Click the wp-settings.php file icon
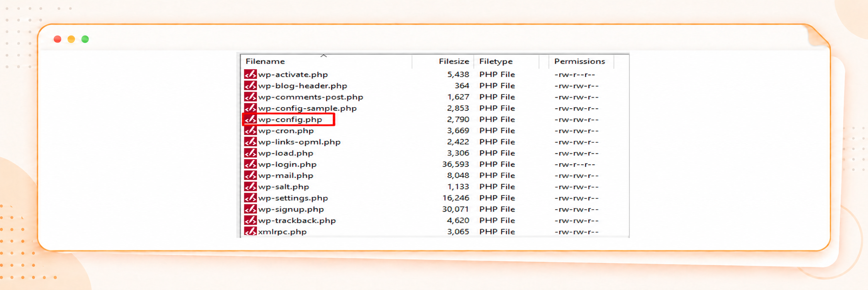The image size is (868, 290). click(x=250, y=198)
